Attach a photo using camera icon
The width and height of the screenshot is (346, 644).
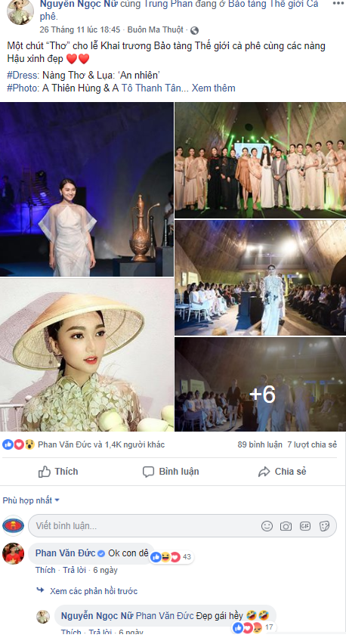[286, 526]
